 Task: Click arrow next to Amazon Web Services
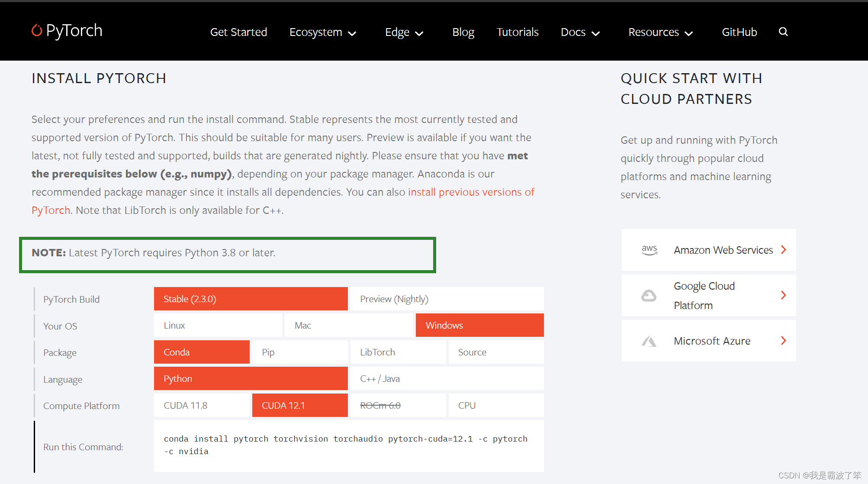783,250
